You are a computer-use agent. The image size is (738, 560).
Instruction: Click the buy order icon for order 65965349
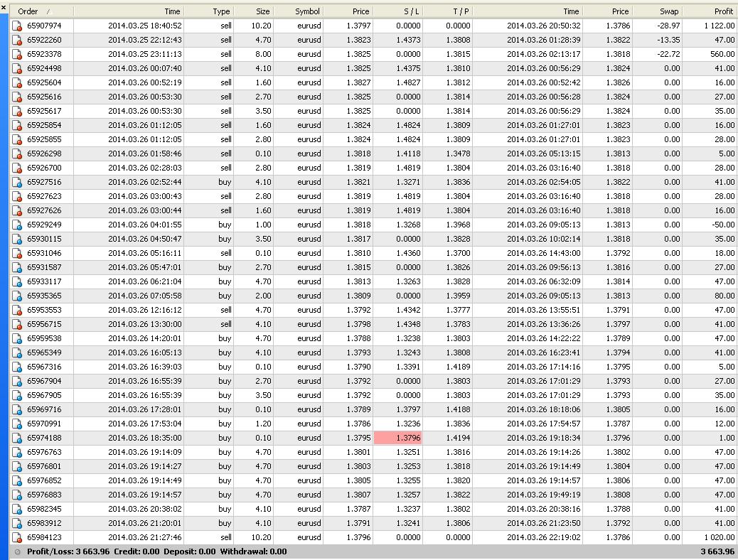pyautogui.click(x=17, y=352)
